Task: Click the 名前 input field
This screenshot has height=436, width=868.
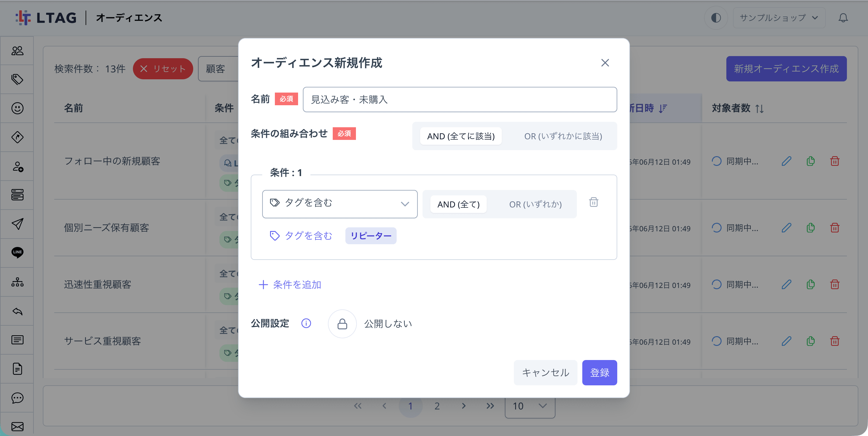Action: click(x=460, y=100)
